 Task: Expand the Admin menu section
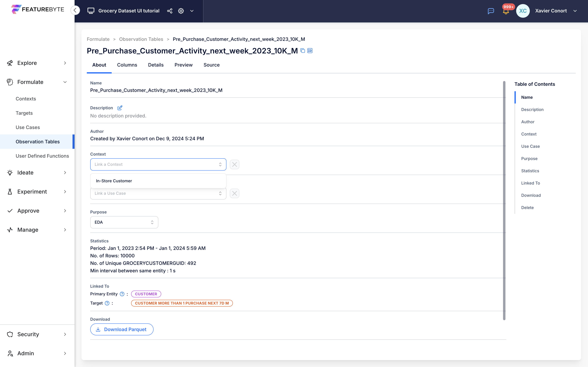(x=65, y=353)
